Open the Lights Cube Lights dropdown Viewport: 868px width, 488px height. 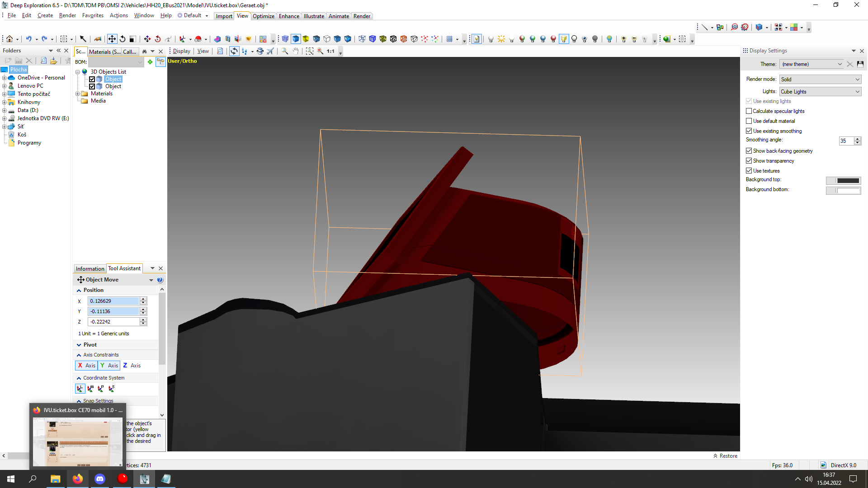820,92
